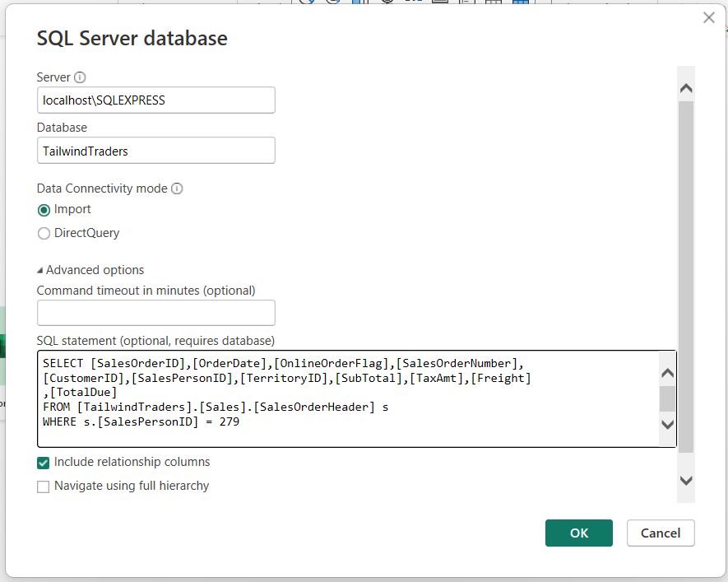The image size is (728, 582).
Task: Click the dialog scrollbar up arrow
Action: click(686, 88)
